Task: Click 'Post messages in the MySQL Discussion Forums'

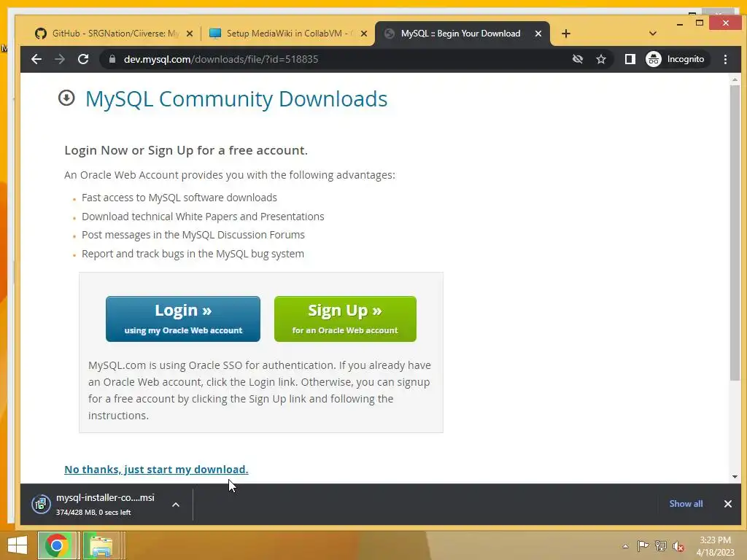Action: click(x=193, y=235)
